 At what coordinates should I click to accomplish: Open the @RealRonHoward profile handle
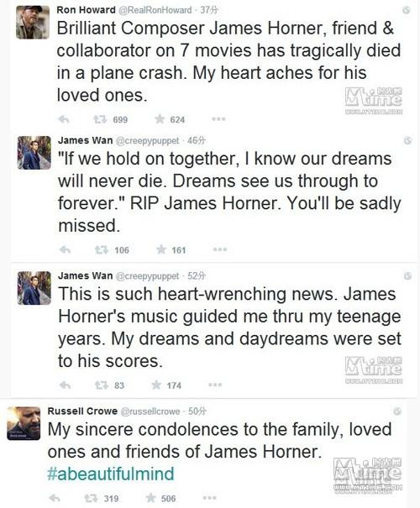click(155, 10)
